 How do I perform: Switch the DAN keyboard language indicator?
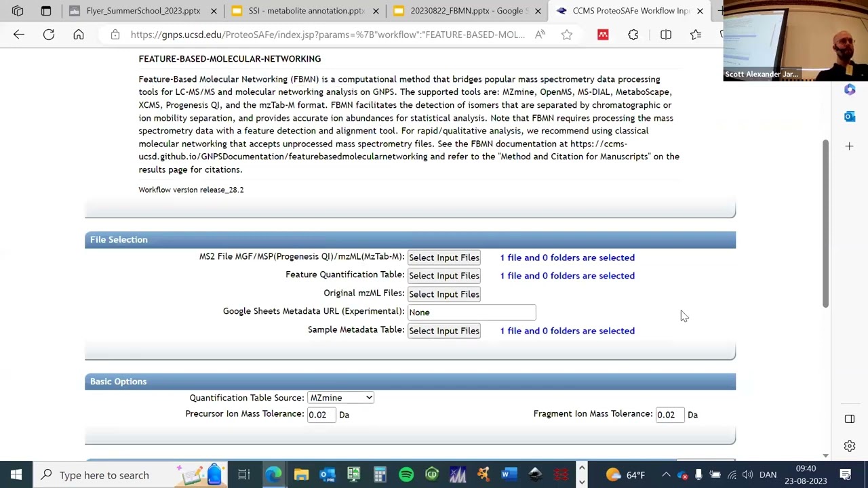tap(768, 474)
